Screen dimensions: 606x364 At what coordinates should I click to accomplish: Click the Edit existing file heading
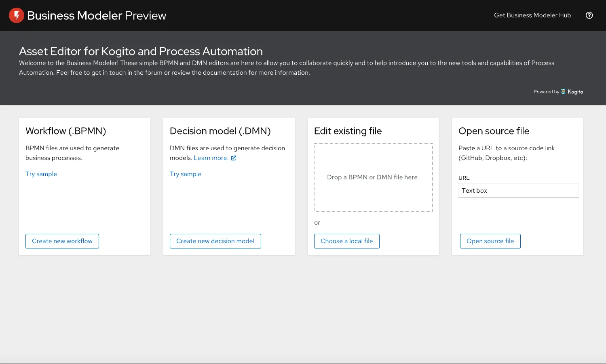point(348,131)
